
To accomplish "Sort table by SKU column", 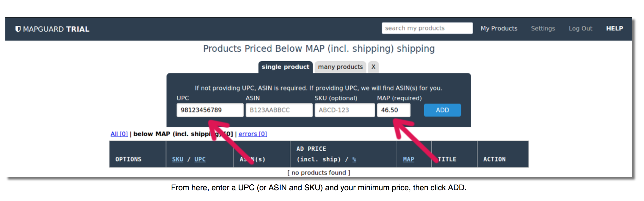I will (x=178, y=159).
